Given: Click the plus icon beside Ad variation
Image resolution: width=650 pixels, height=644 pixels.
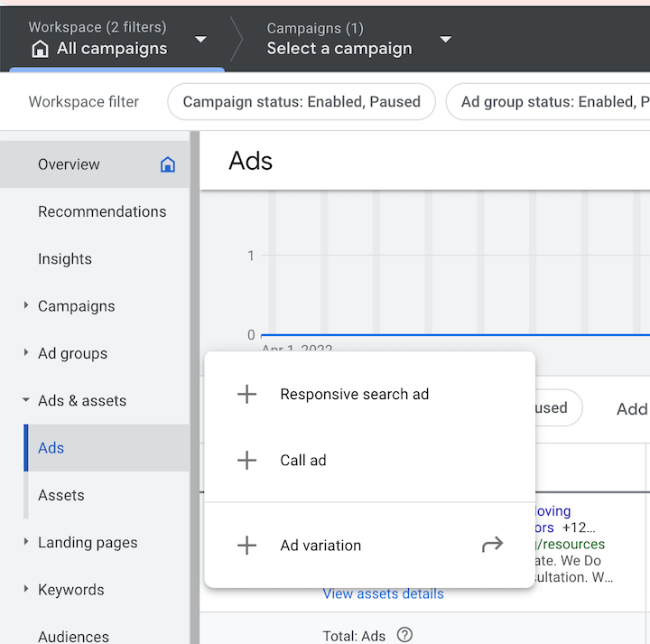Looking at the screenshot, I should [246, 546].
